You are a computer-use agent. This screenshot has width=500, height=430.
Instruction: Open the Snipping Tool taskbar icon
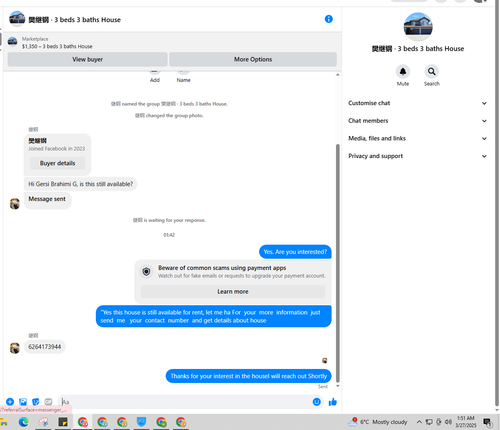(43, 422)
